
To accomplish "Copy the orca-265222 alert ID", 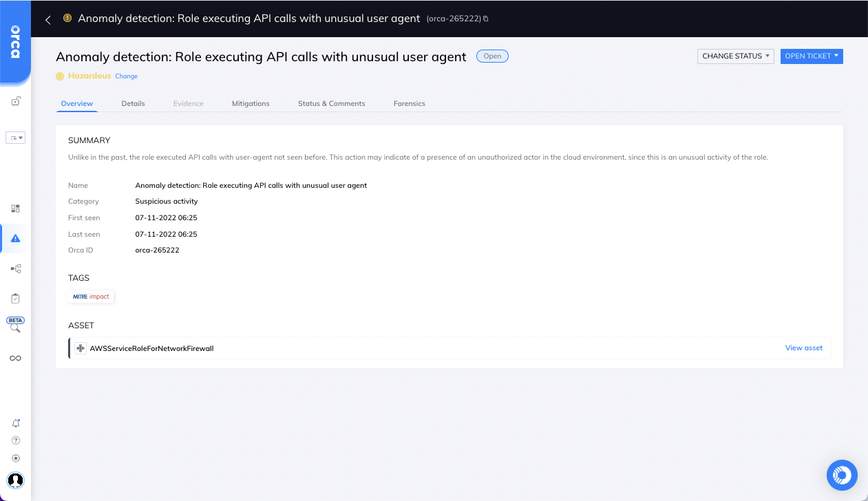I will pyautogui.click(x=486, y=19).
